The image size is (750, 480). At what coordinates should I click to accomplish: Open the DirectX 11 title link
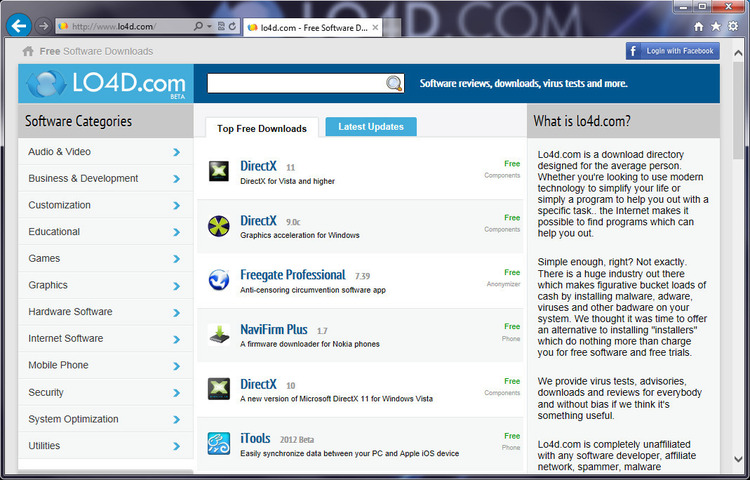click(258, 166)
